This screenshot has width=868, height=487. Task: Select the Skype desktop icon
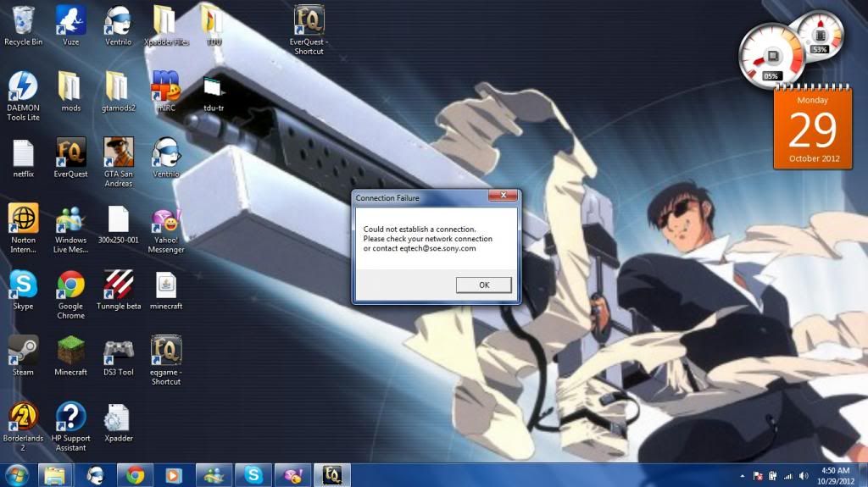[x=23, y=290]
